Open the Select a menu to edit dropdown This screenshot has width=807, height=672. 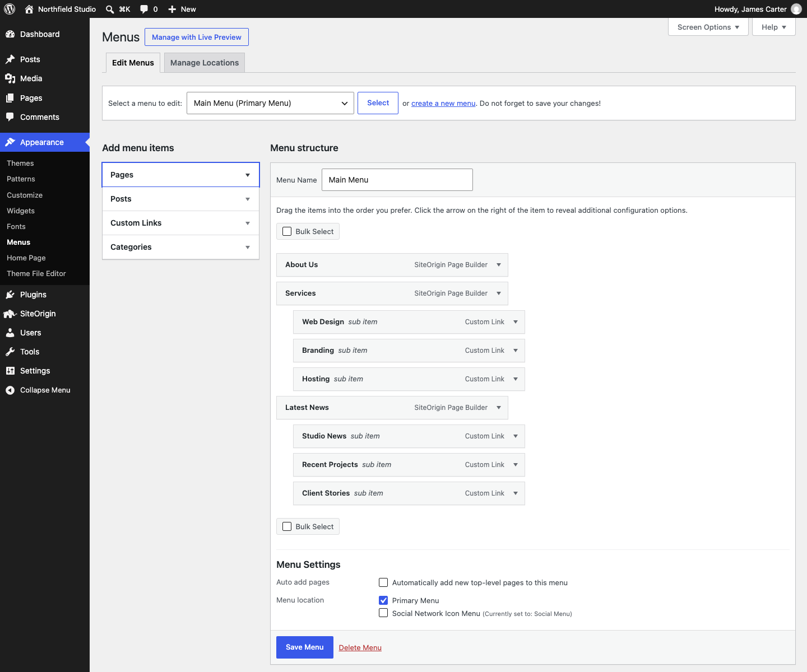click(270, 103)
